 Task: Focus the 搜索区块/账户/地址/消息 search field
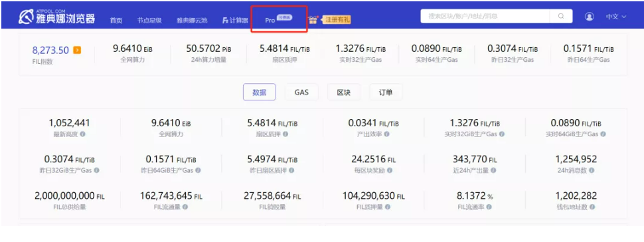click(x=485, y=17)
